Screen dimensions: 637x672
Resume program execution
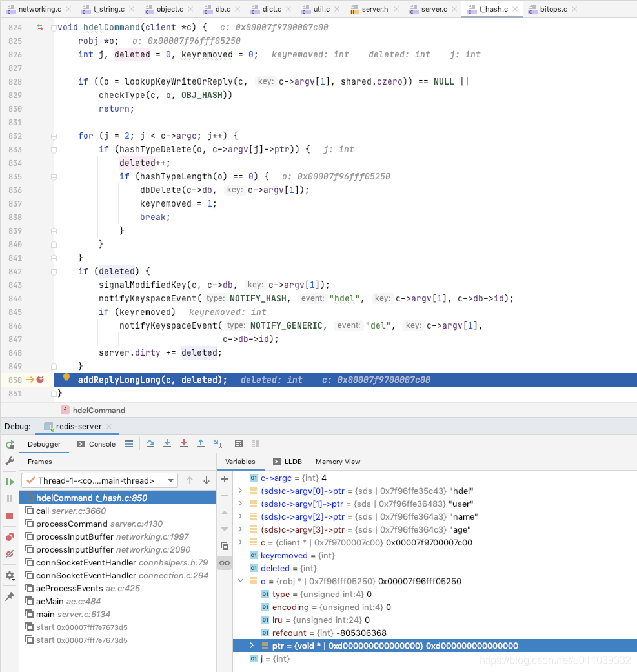click(x=10, y=482)
